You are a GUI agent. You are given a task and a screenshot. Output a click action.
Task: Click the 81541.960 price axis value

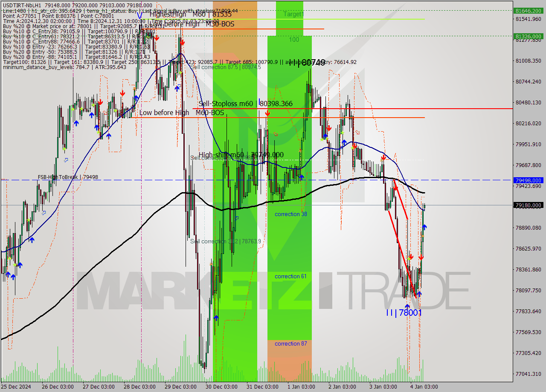529,19
